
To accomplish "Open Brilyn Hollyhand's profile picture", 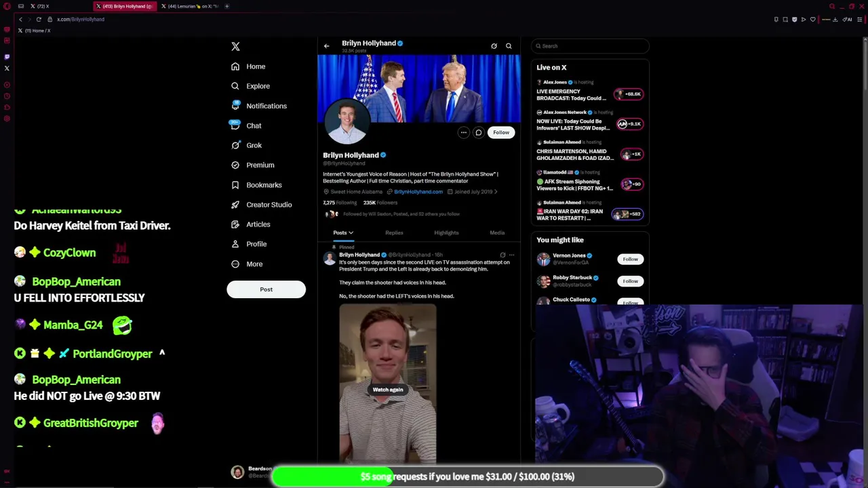I will (x=347, y=122).
